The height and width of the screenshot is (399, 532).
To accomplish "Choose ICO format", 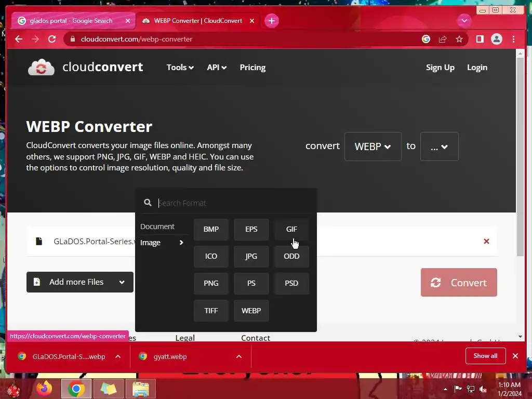I will [x=211, y=256].
